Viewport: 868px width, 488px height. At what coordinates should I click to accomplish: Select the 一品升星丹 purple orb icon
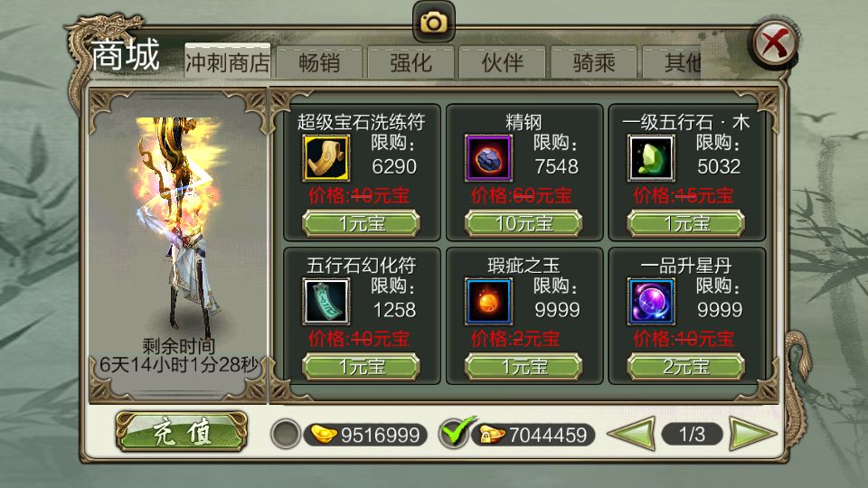[651, 302]
